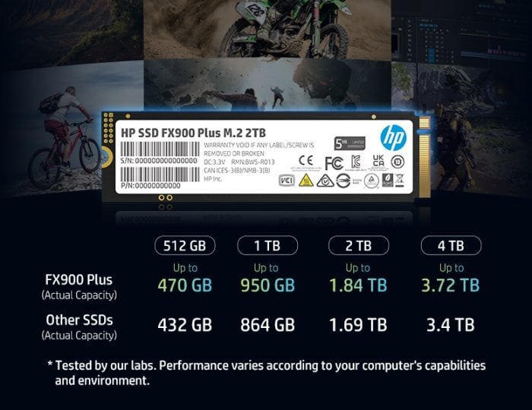Screen dimensions: 532x410
Task: Select the 512 GB capacity pill
Action: [x=185, y=245]
